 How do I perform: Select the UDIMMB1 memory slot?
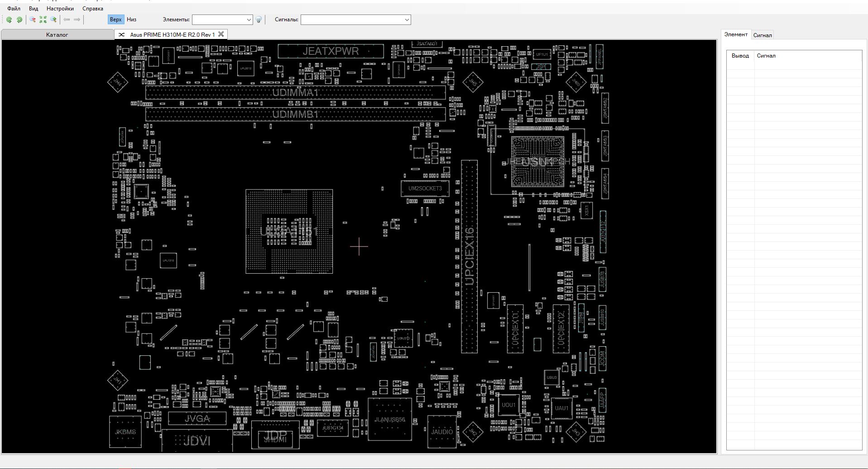coord(295,114)
